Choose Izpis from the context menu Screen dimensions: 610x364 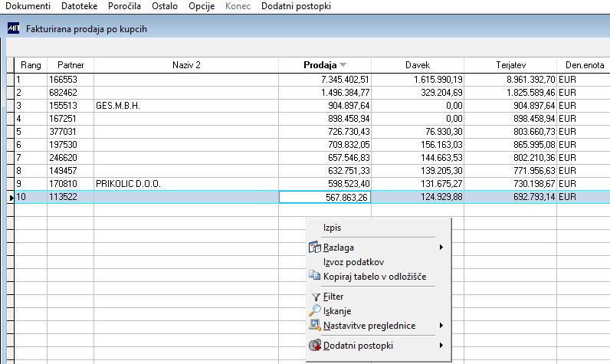click(332, 228)
